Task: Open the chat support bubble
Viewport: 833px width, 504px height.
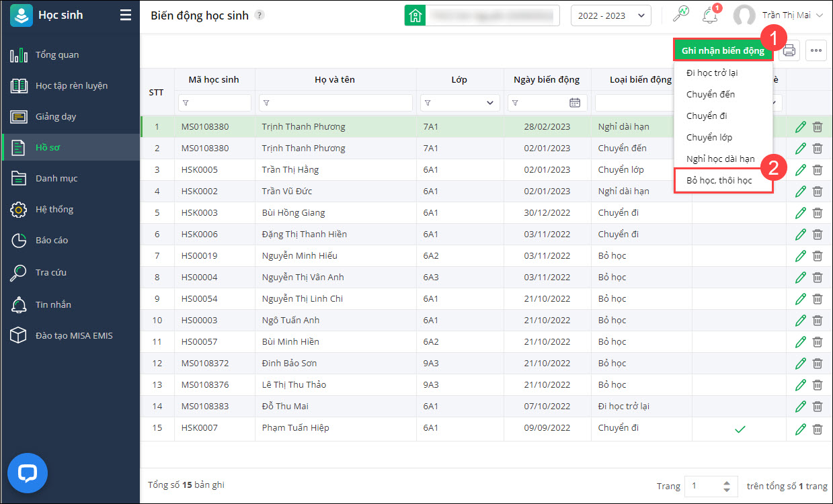Action: (28, 474)
